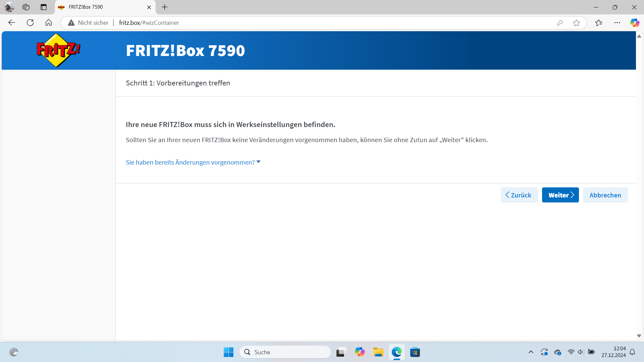This screenshot has height=362, width=644.
Task: Click the browser home icon
Action: click(49, 23)
